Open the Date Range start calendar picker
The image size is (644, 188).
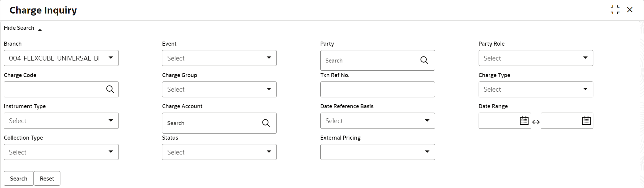(x=524, y=121)
